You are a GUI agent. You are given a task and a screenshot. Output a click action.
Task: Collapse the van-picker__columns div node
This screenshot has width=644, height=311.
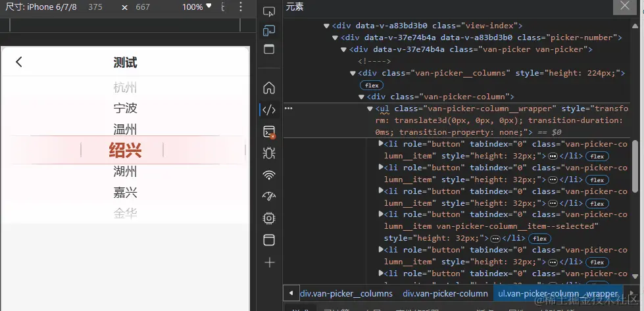[x=353, y=74]
